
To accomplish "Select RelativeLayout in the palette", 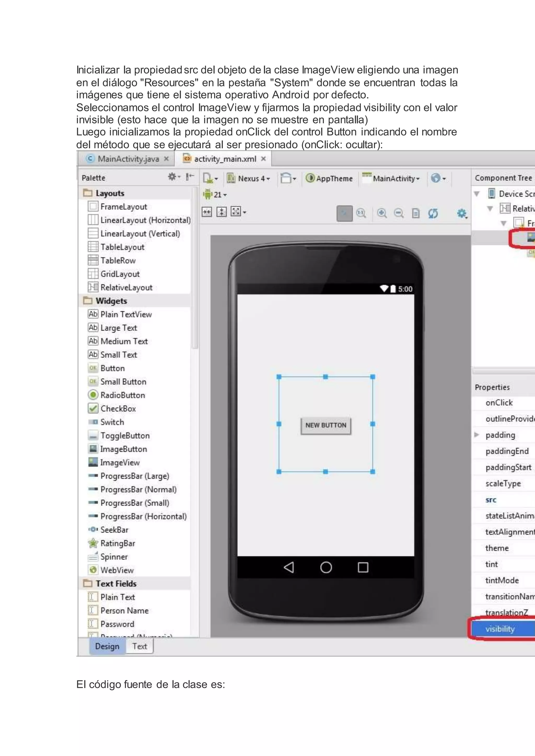I will 120,287.
